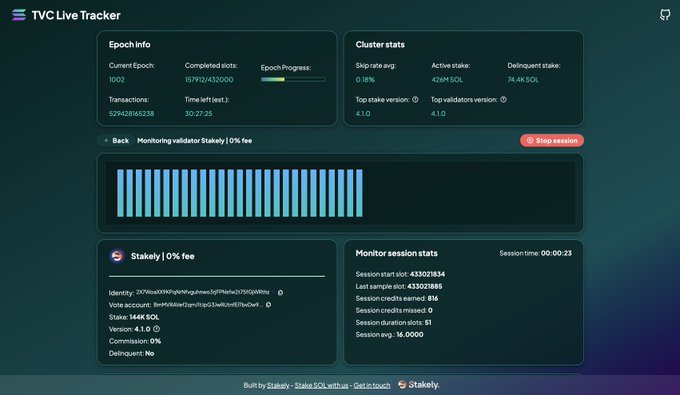Select the skip rate avg 0.18%
The height and width of the screenshot is (395, 680).
365,80
